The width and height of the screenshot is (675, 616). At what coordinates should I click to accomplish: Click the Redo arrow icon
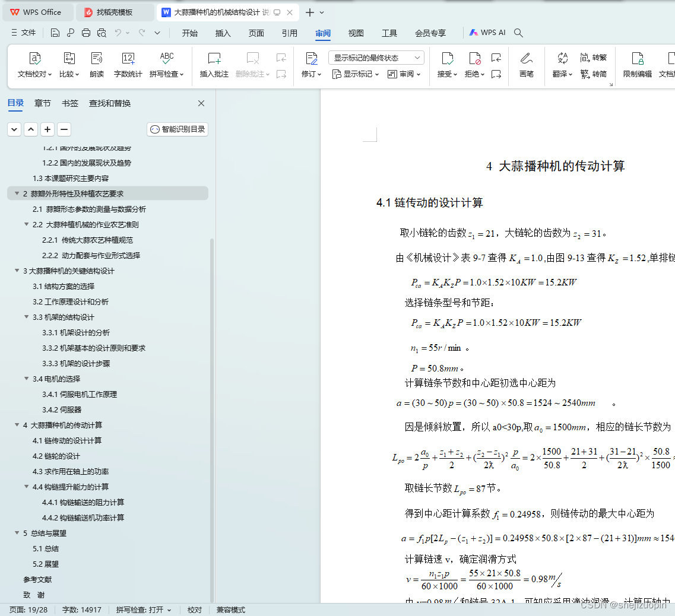click(142, 33)
